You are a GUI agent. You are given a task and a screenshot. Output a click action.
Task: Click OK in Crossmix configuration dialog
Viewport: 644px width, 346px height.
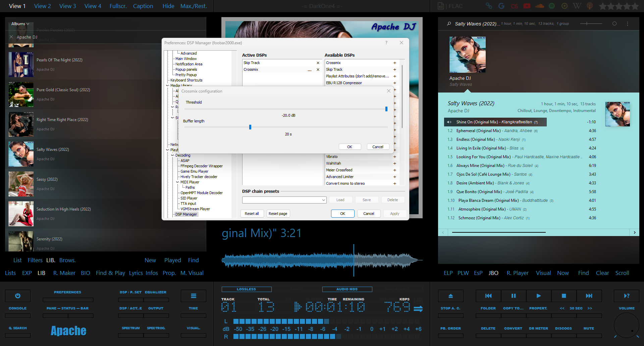click(x=350, y=147)
